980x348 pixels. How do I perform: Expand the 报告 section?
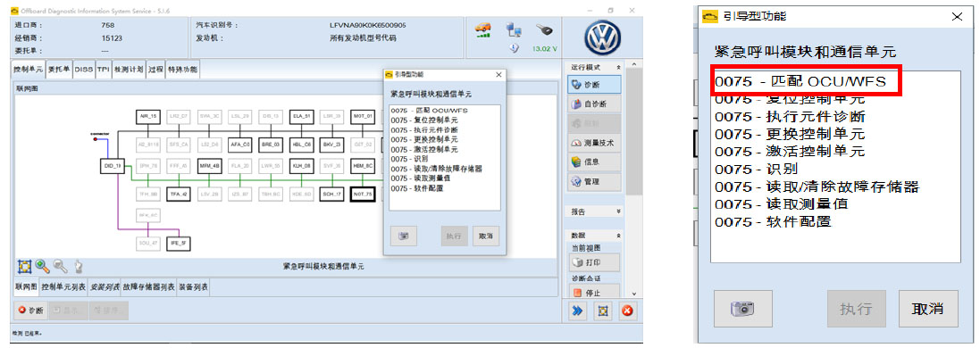tap(619, 211)
